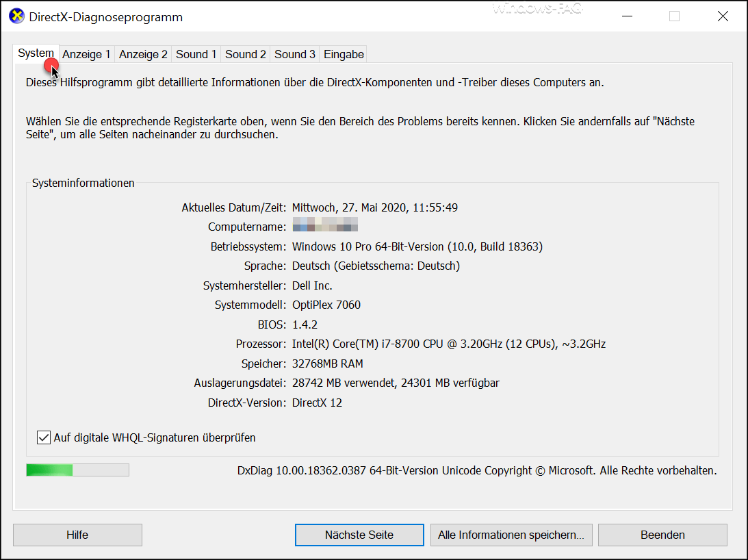Click the blurred Computername value

[x=325, y=225]
